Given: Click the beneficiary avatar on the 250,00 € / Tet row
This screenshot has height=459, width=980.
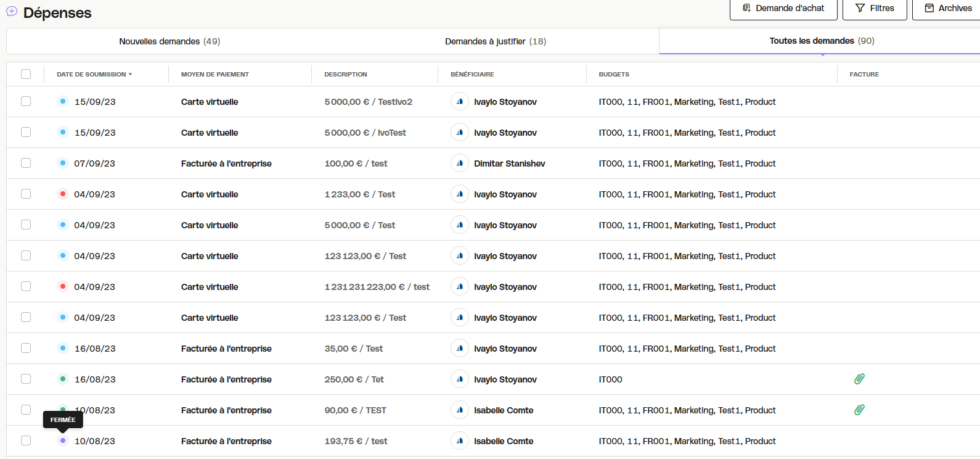Looking at the screenshot, I should point(460,379).
